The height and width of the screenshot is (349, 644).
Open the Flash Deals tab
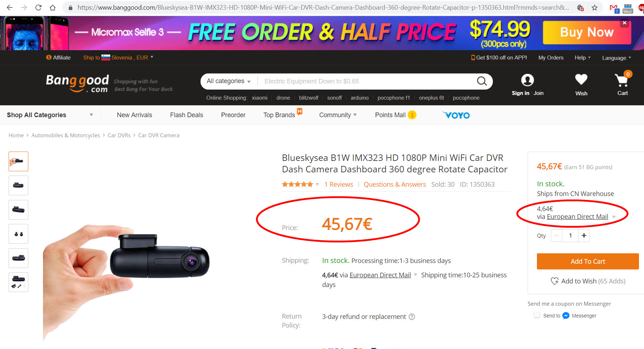[186, 115]
